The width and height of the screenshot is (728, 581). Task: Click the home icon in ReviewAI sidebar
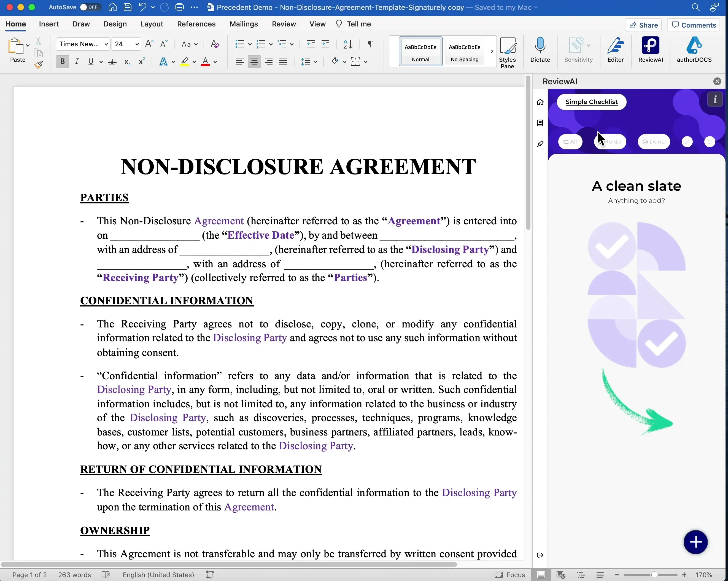coord(540,102)
